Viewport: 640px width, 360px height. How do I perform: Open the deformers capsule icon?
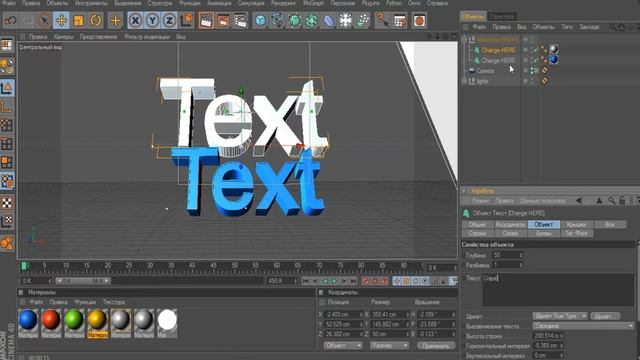click(329, 20)
